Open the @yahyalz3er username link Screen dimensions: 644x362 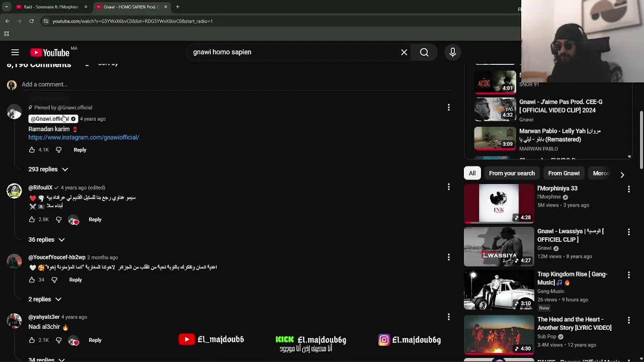44,317
